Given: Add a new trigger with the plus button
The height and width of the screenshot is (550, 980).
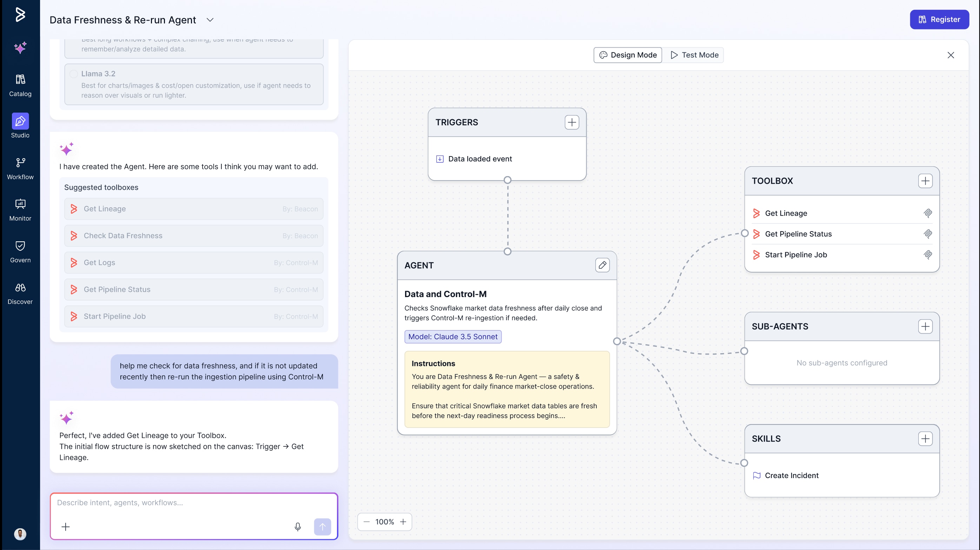Looking at the screenshot, I should point(571,122).
